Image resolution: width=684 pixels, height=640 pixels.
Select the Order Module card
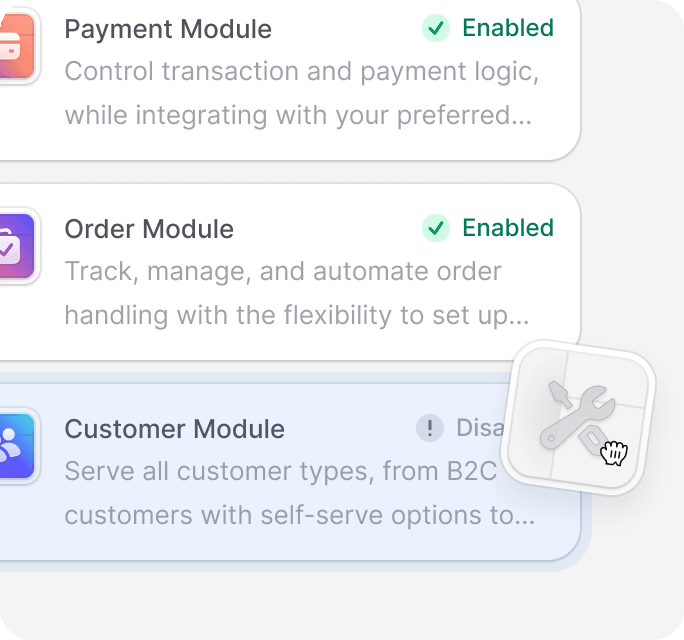290,272
